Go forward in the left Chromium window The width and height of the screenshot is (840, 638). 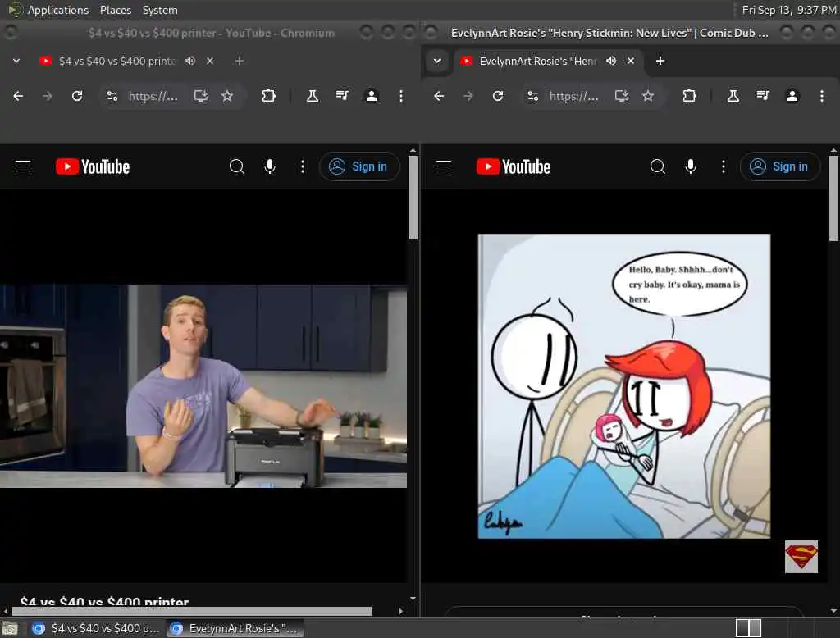47,96
